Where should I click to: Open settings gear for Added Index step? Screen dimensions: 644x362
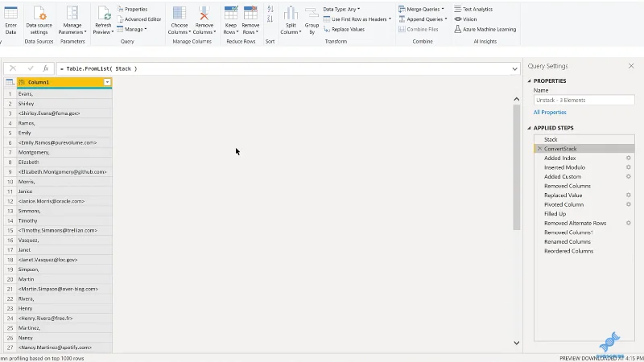click(x=628, y=158)
